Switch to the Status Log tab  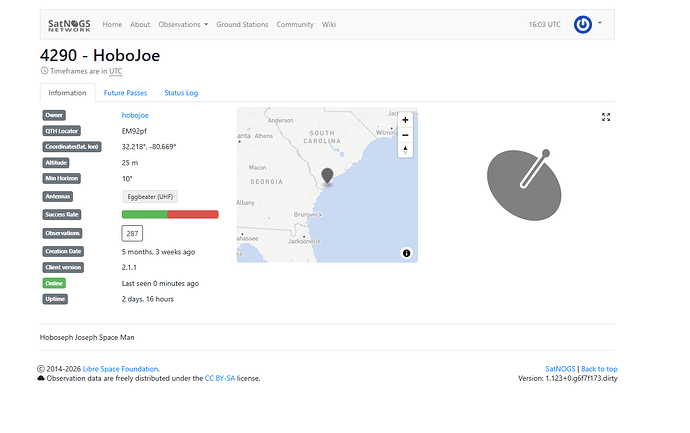coord(181,93)
